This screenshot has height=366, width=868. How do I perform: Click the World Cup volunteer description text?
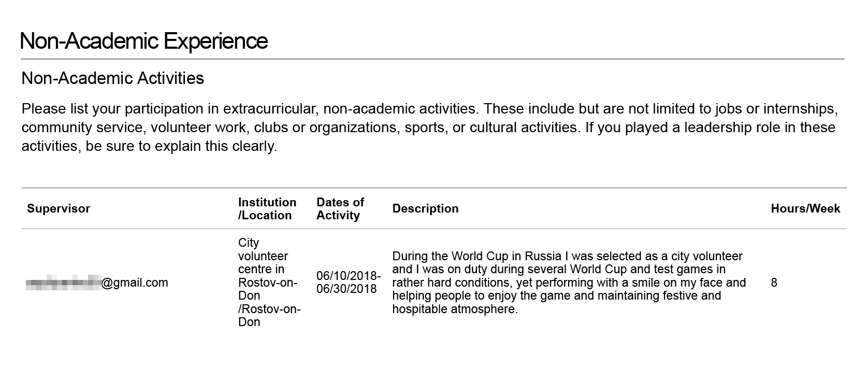pyautogui.click(x=569, y=283)
